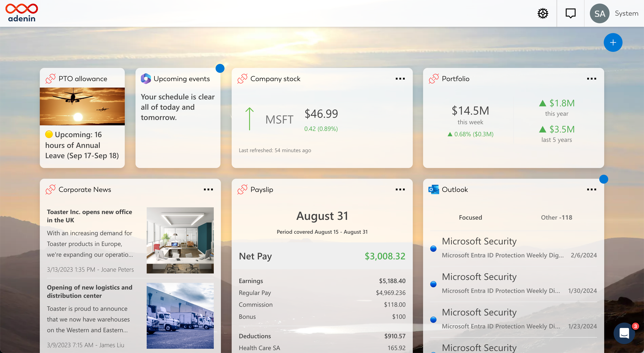Click Period covered August 15 - August 31
644x353 pixels.
click(322, 232)
